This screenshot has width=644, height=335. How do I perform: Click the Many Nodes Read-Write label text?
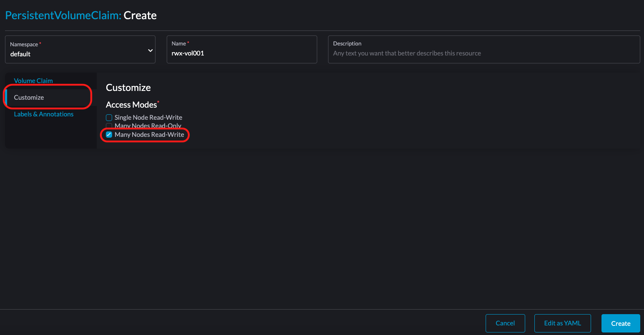tap(149, 135)
